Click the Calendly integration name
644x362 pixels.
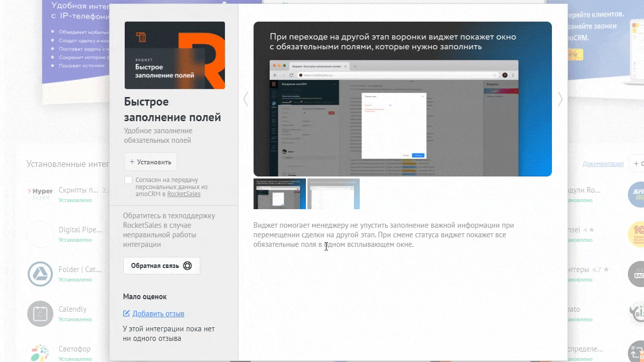72,309
